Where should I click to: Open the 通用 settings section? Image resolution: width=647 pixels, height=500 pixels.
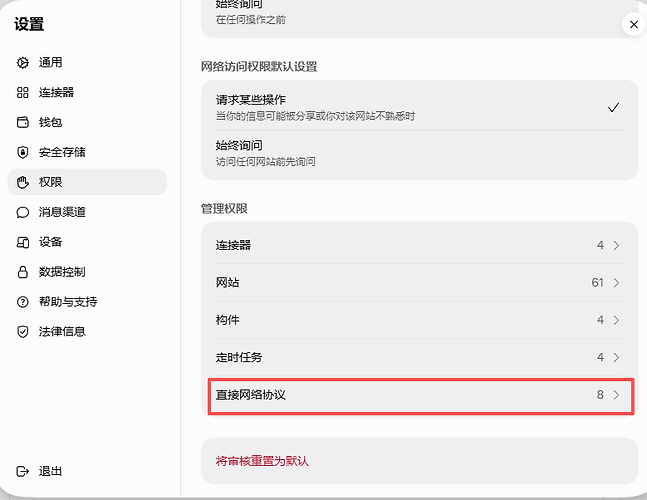[x=87, y=62]
